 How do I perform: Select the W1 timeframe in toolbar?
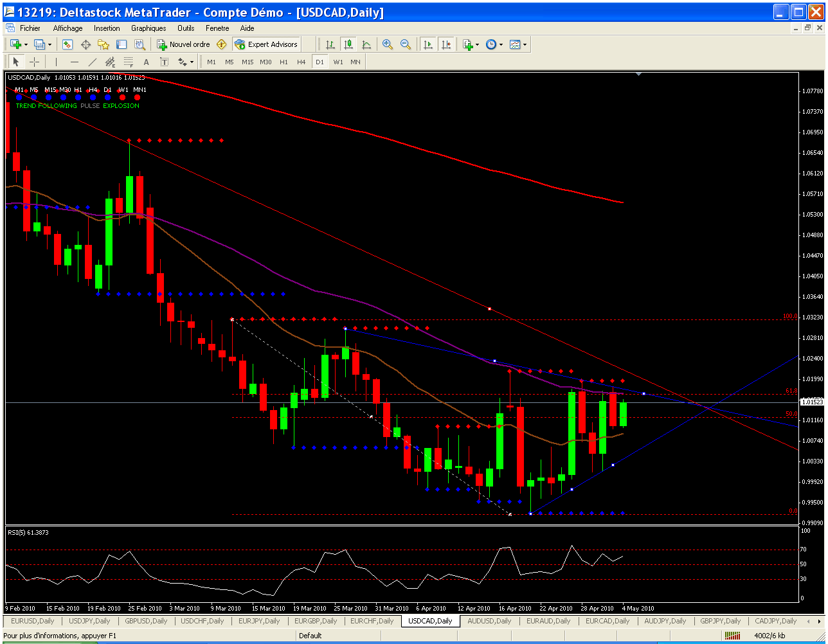pos(338,62)
